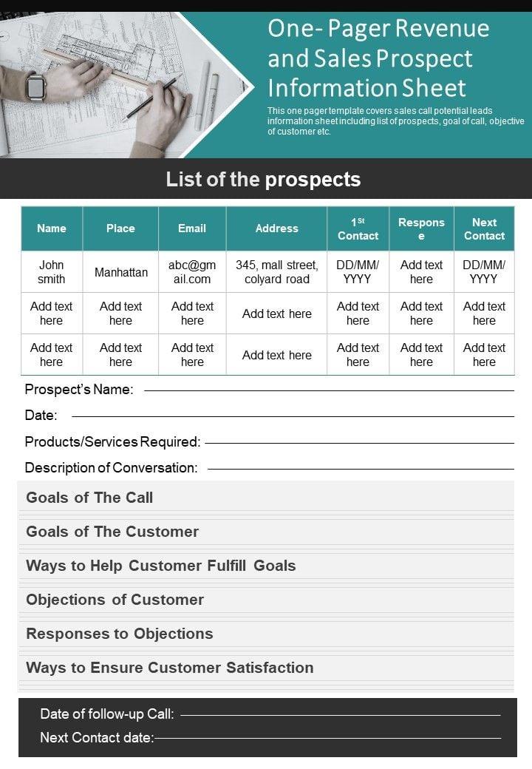The image size is (532, 769).
Task: Click the Products/Services Required blank line
Action: (359, 442)
